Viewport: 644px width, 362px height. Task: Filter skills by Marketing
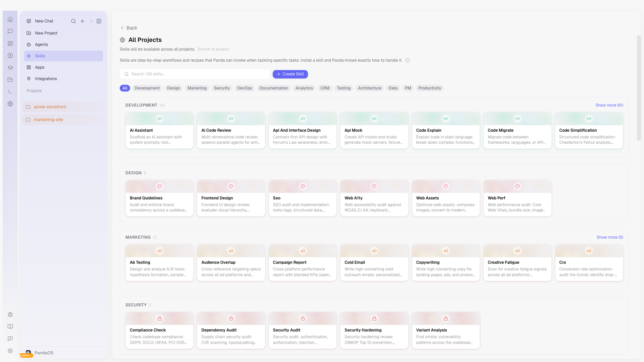[197, 88]
